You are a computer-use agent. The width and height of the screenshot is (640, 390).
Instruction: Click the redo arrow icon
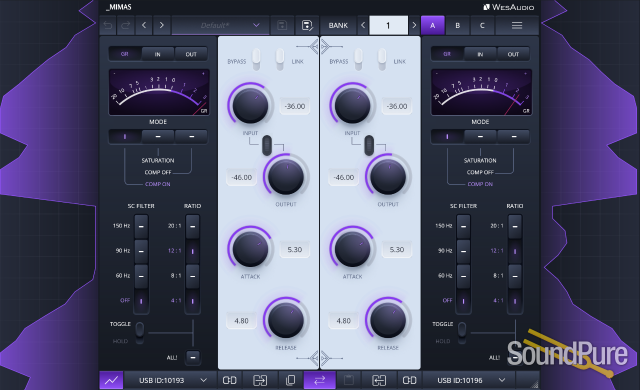click(126, 25)
